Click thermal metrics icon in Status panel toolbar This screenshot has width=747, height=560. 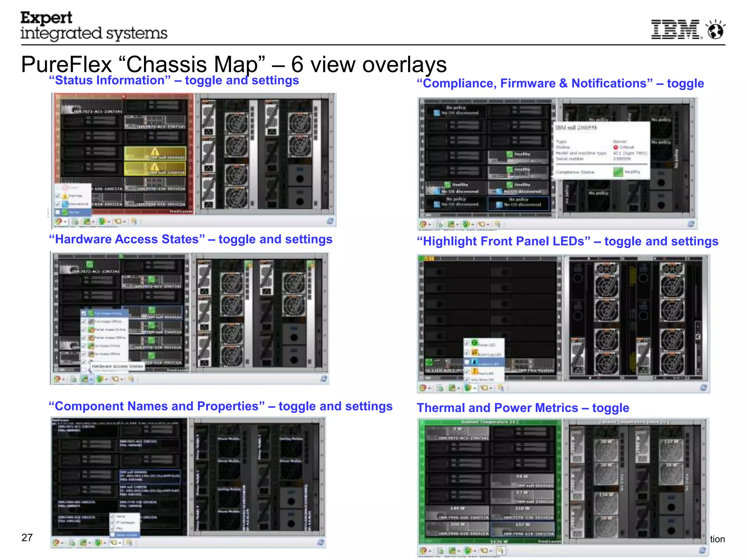point(134,221)
